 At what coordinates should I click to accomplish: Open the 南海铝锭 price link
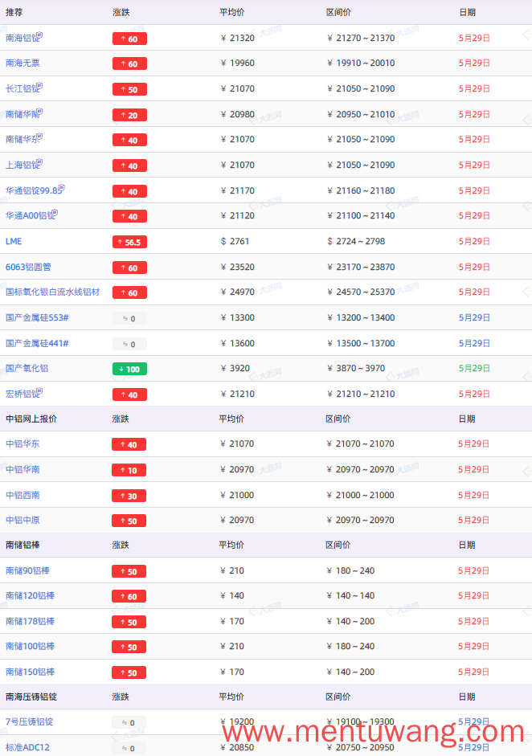tap(22, 38)
